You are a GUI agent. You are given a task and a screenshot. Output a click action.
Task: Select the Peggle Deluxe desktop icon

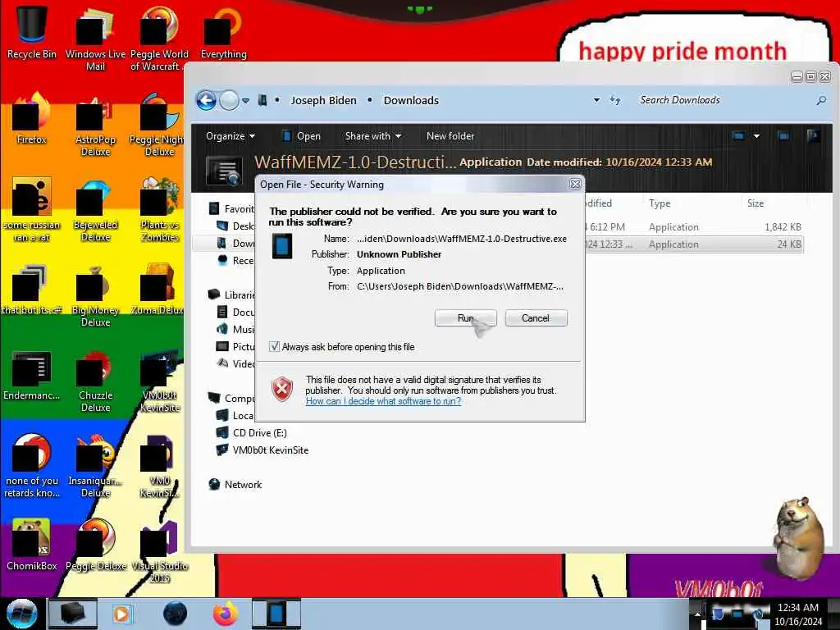95,545
